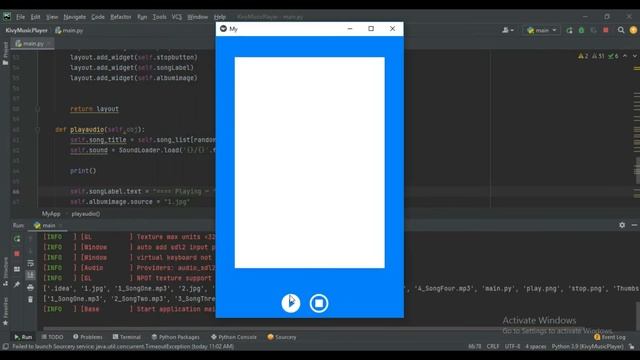Screen dimensions: 640x360
Task: Click MyApp in the editor breadcrumb
Action: click(51, 214)
